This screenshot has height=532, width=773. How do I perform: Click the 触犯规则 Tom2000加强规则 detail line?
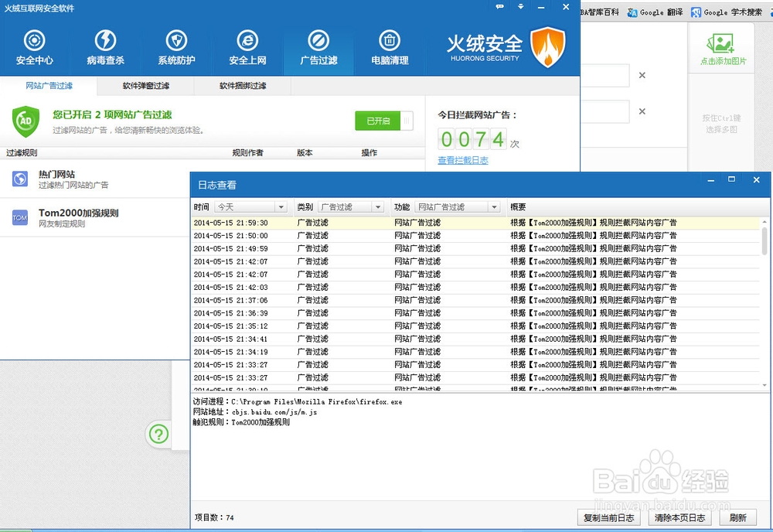(241, 422)
